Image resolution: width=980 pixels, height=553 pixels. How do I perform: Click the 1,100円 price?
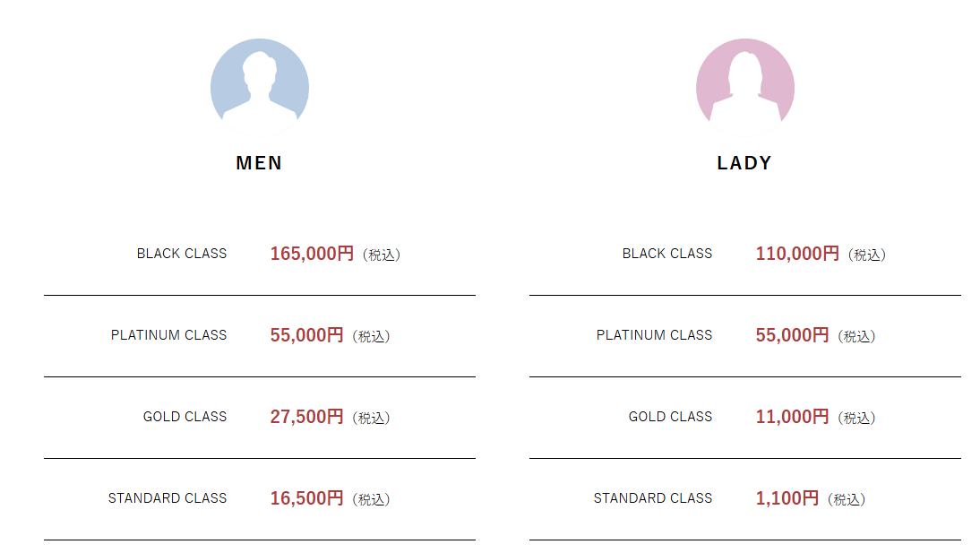[787, 498]
